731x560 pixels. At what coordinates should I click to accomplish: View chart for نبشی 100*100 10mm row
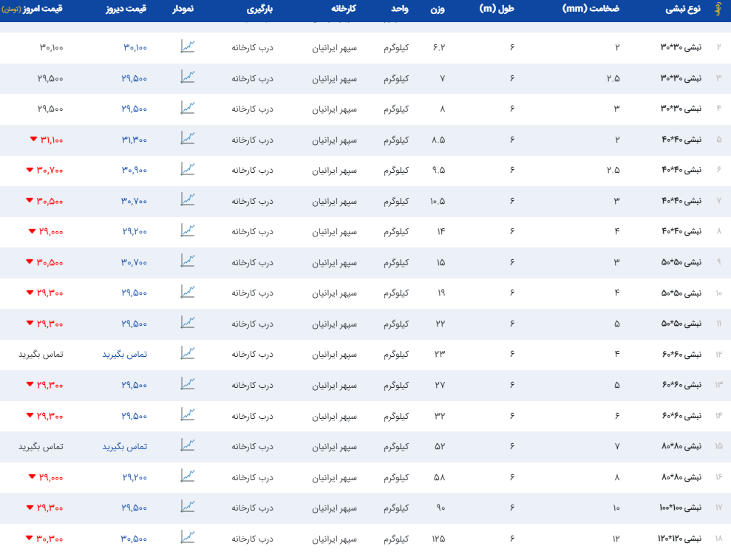tap(188, 507)
